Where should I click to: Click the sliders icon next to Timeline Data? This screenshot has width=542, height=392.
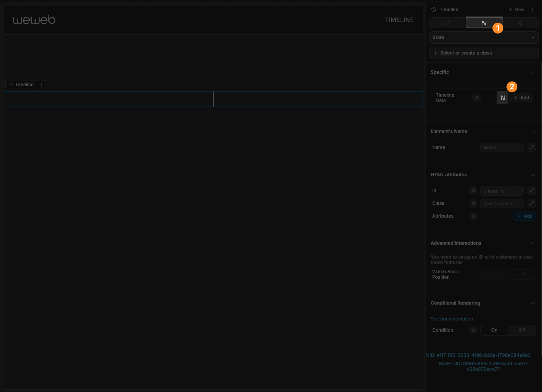pos(503,98)
